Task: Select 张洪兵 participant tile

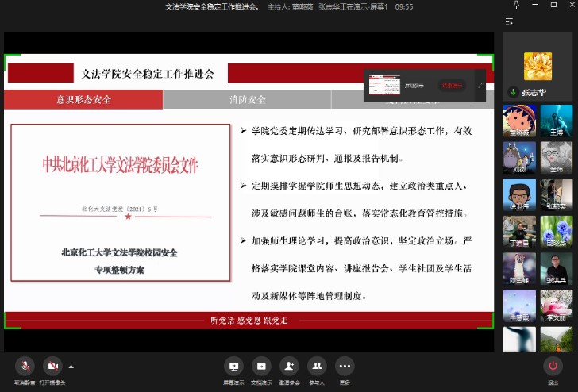Action: click(x=557, y=268)
